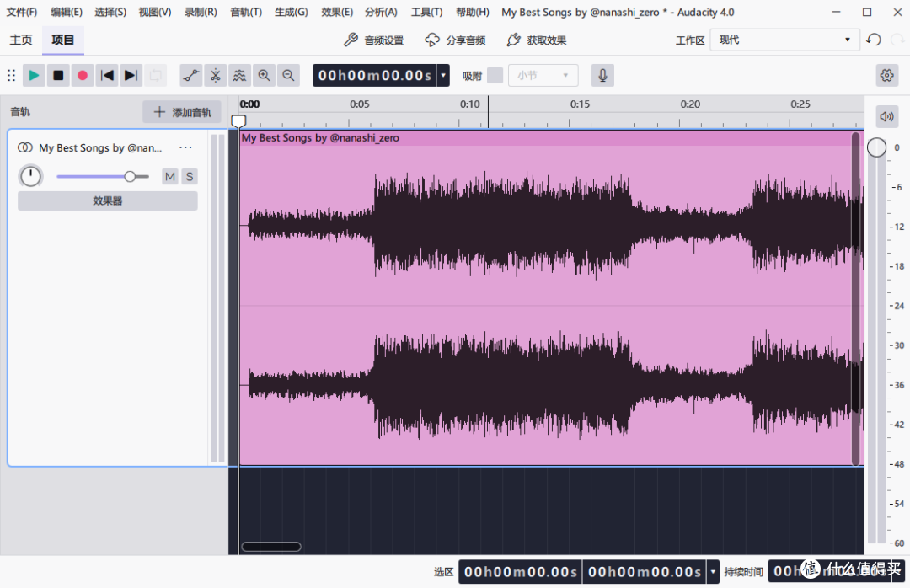Open the 文件(F) menu
The height and width of the screenshot is (588, 910).
(21, 12)
